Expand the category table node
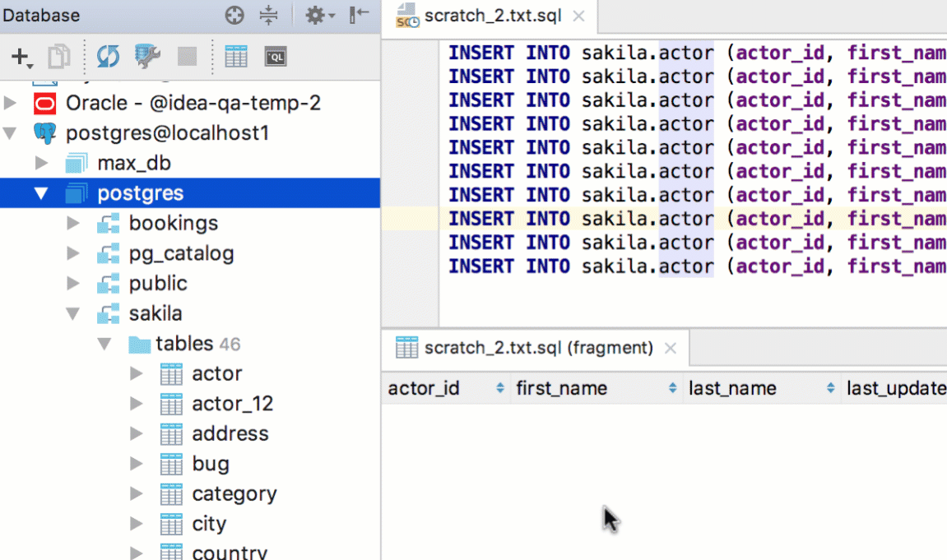This screenshot has height=560, width=947. pos(137,493)
